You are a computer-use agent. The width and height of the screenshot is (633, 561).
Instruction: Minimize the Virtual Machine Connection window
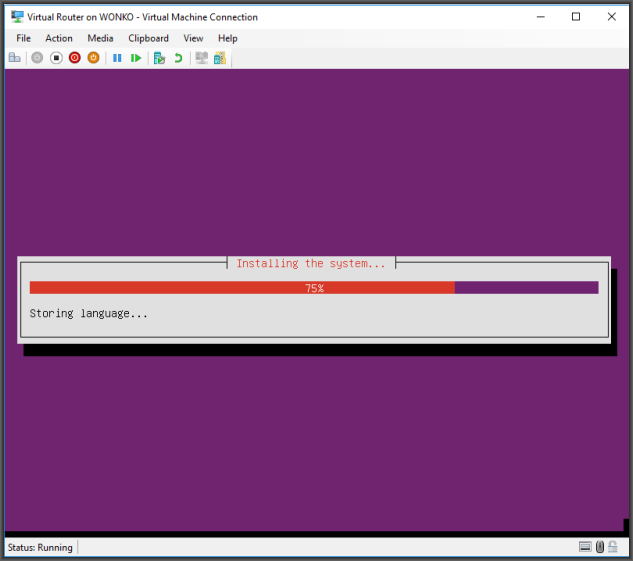click(x=541, y=17)
